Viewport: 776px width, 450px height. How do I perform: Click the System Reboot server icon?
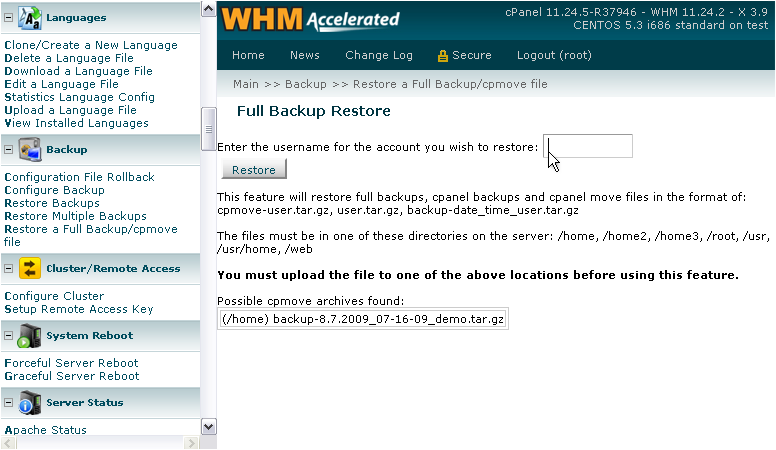[x=29, y=336]
